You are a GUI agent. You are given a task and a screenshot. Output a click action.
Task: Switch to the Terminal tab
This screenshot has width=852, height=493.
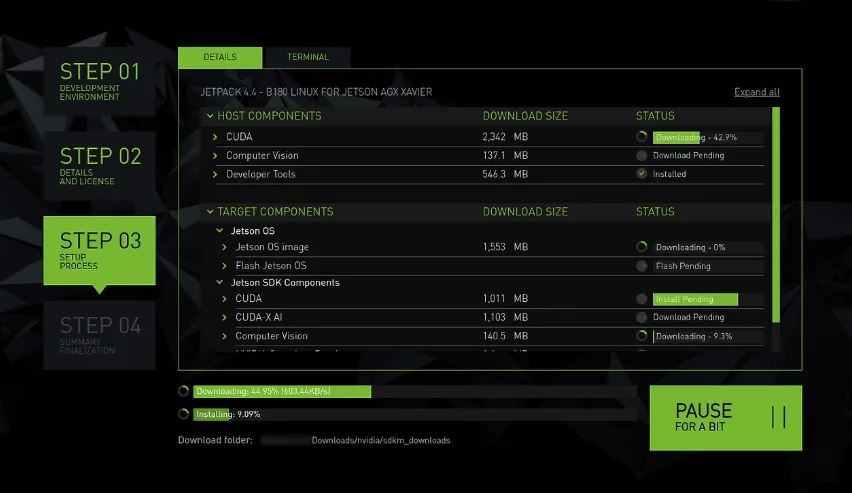[x=308, y=57]
